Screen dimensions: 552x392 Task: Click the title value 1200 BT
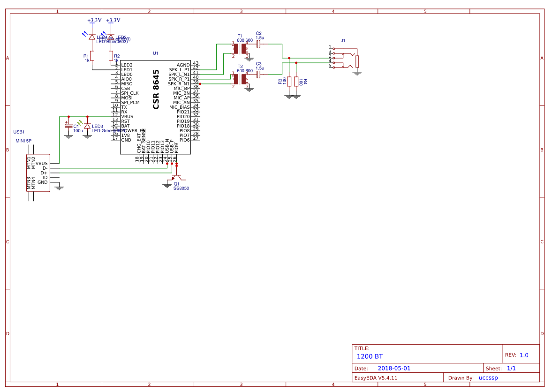point(370,356)
